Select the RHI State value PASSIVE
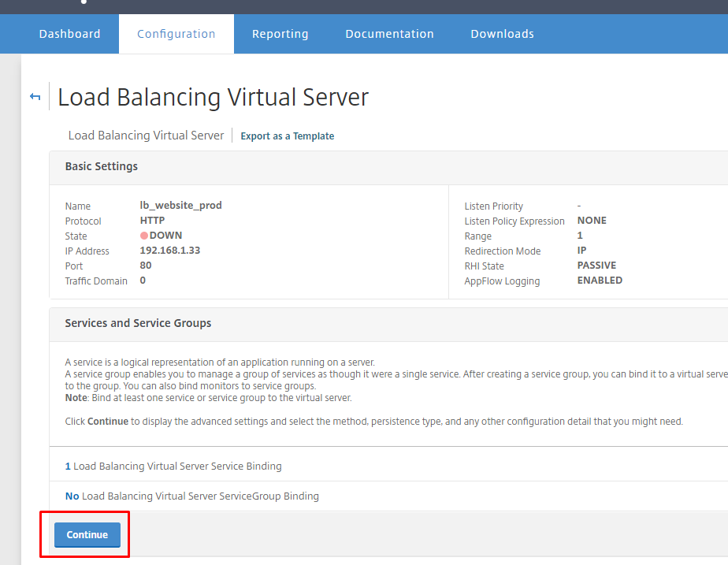This screenshot has width=728, height=565. click(x=596, y=265)
